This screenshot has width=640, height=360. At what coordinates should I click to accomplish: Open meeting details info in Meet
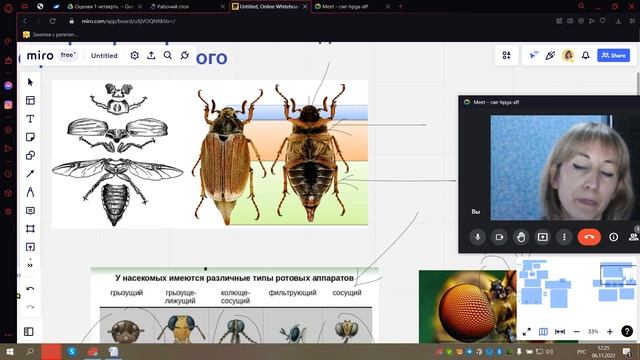(x=613, y=237)
